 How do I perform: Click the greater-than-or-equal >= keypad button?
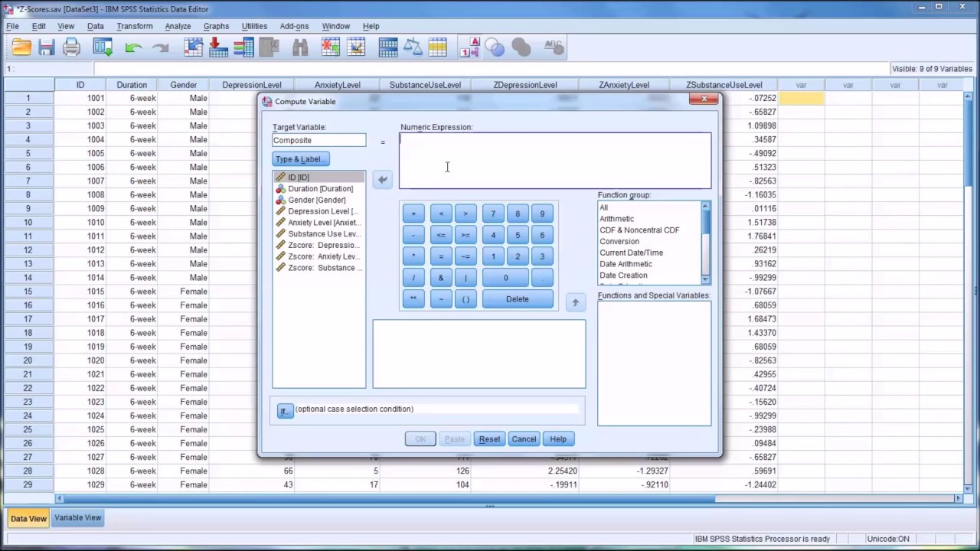pyautogui.click(x=465, y=236)
